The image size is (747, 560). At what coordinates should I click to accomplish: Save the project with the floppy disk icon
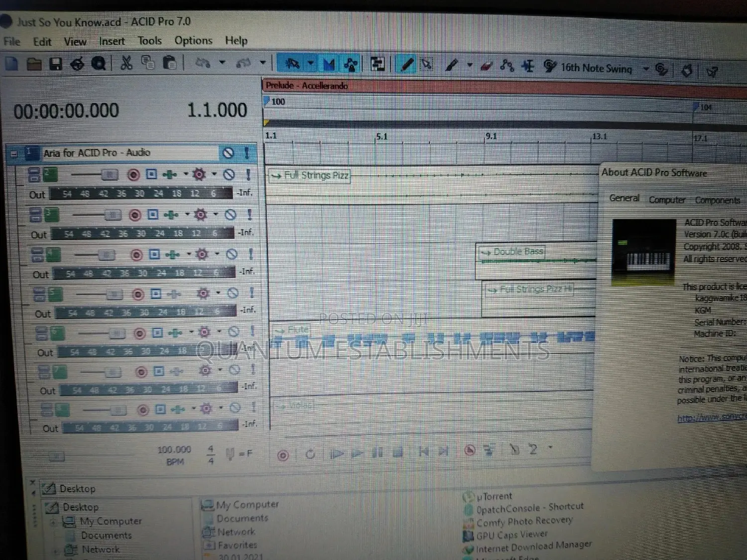click(55, 64)
